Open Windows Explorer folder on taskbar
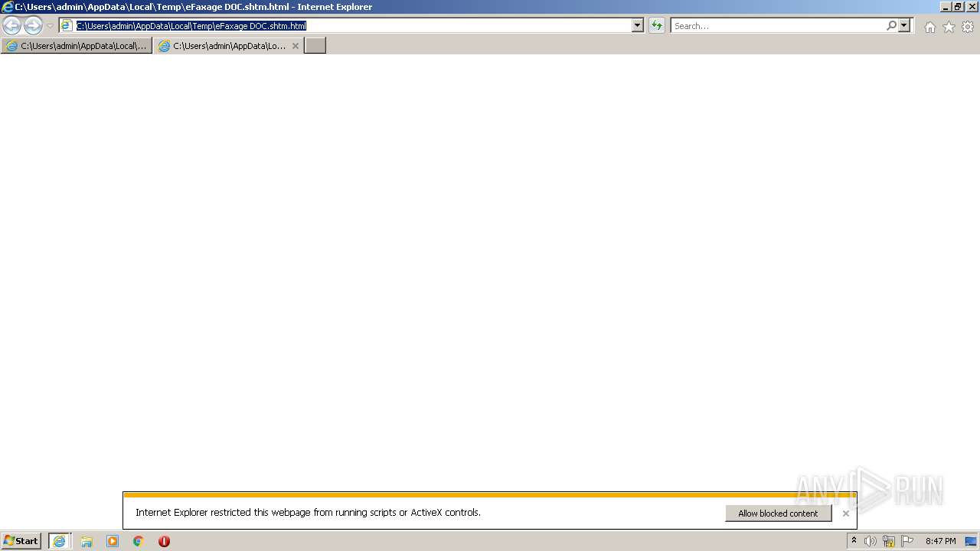The width and height of the screenshot is (980, 551). coord(87,541)
